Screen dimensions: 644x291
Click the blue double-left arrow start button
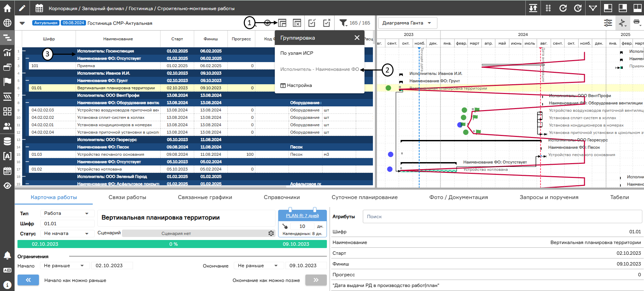coord(28,280)
